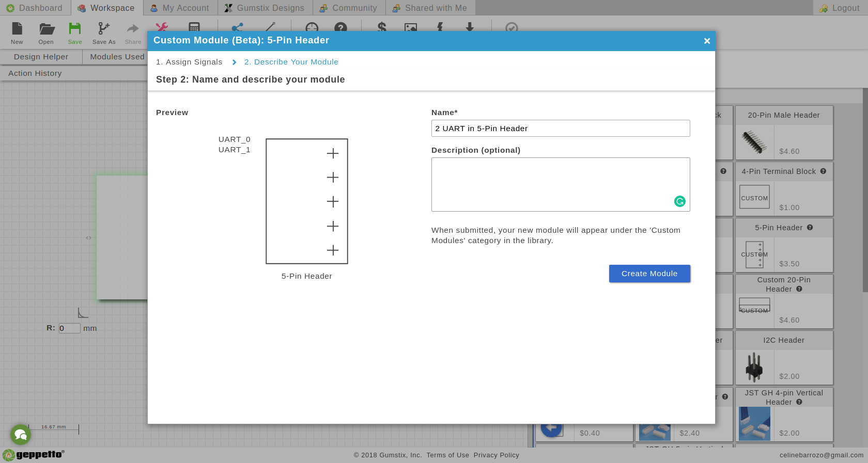This screenshot has height=463, width=868.
Task: Select the 5-Pin Header module thumbnail
Action: (754, 254)
